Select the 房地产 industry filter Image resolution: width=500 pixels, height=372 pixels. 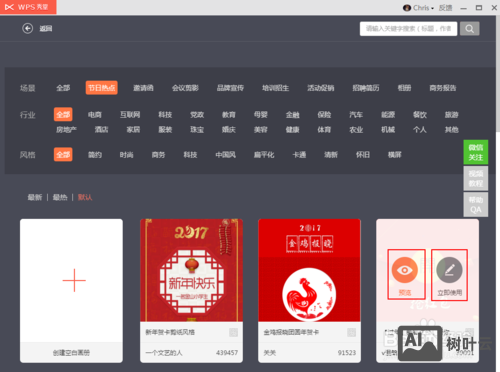click(x=66, y=129)
